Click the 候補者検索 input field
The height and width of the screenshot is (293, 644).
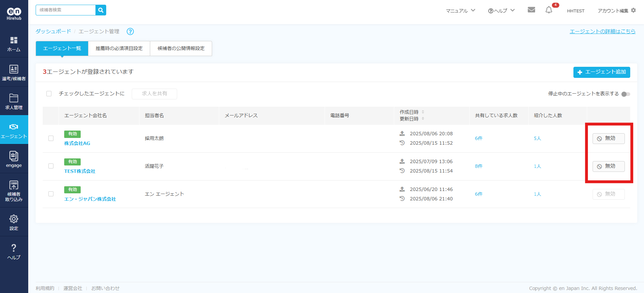(x=66, y=10)
